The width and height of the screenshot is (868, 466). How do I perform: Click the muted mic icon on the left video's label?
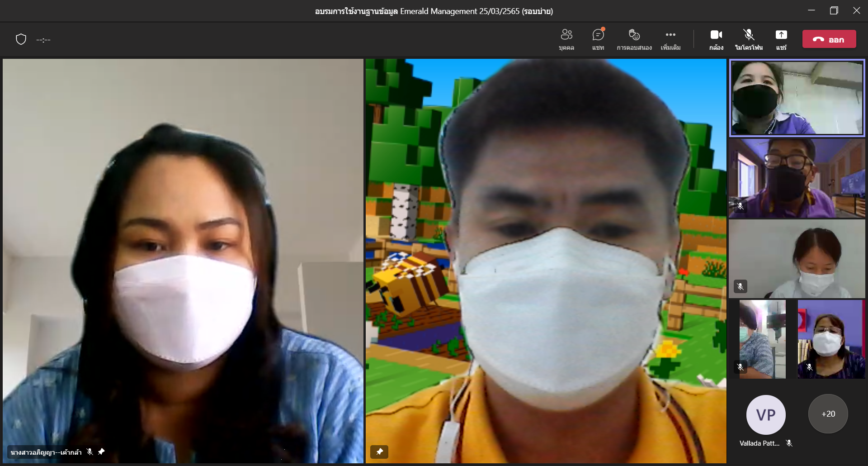(90, 452)
